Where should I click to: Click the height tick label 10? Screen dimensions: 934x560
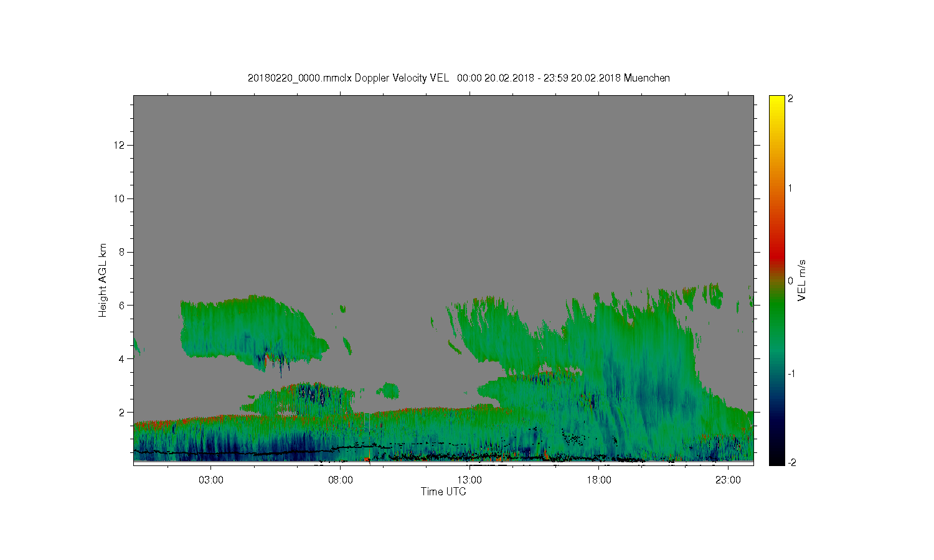120,198
